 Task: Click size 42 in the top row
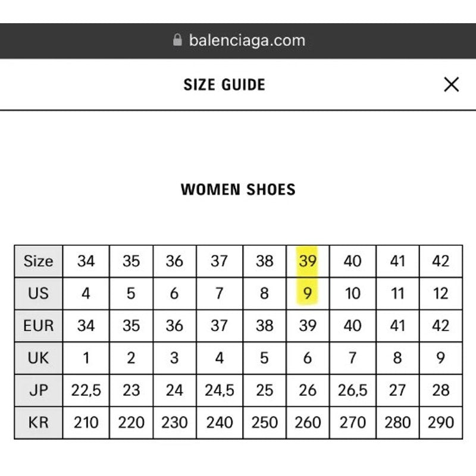pyautogui.click(x=441, y=261)
